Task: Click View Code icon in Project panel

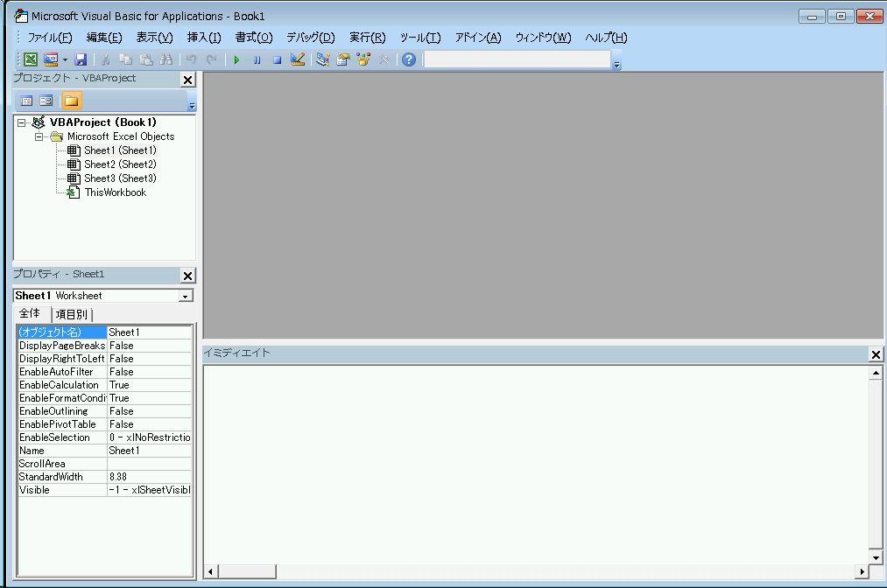Action: (x=26, y=101)
